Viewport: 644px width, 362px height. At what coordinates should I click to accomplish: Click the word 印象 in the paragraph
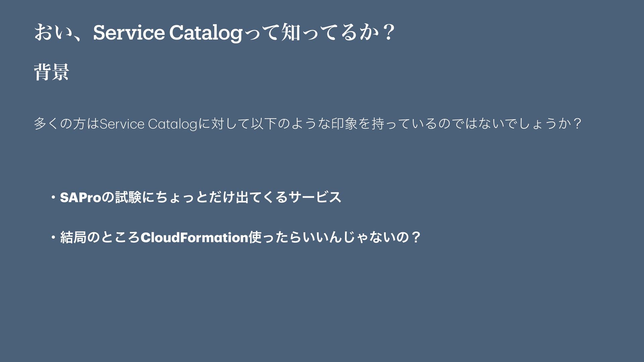[344, 124]
